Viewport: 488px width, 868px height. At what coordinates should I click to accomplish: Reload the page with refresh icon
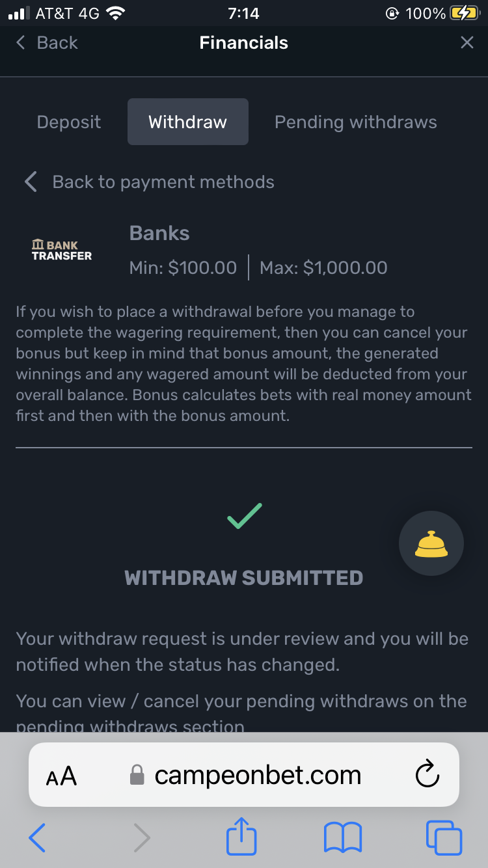click(x=427, y=775)
